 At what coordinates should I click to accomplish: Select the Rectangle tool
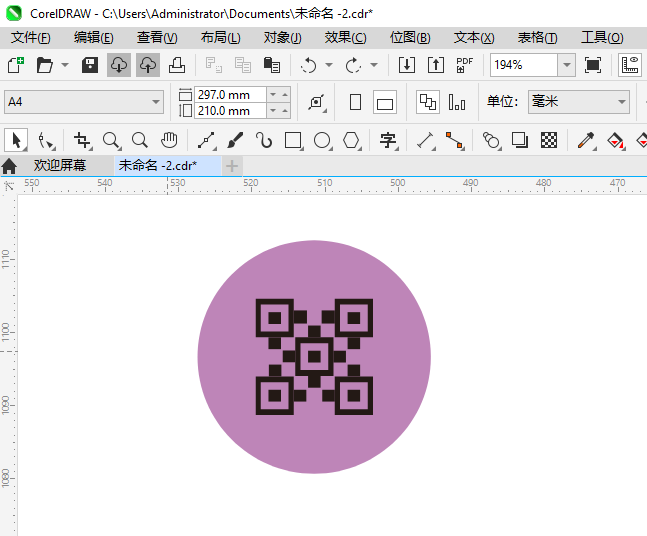293,141
